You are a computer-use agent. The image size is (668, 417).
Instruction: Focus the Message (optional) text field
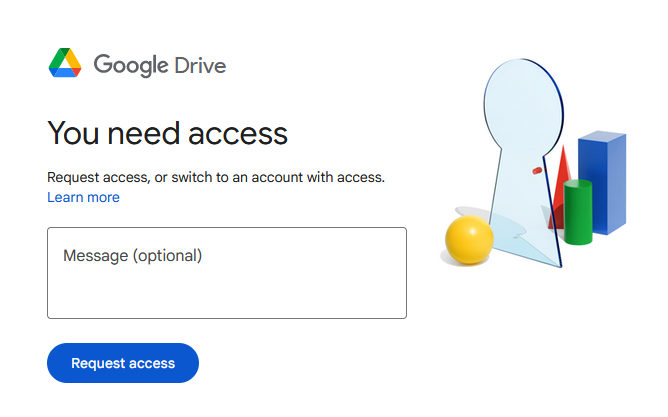click(x=227, y=273)
